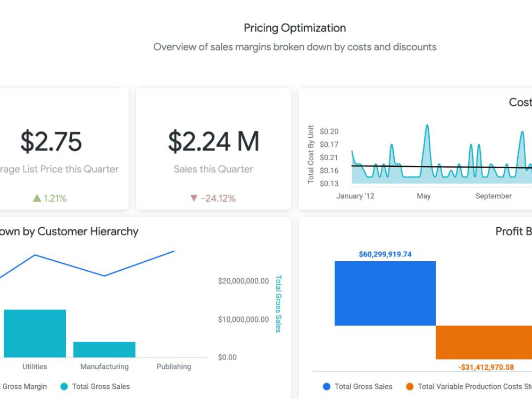Click the tallest May peak in cost chart
This screenshot has width=532, height=399.
coord(427,126)
